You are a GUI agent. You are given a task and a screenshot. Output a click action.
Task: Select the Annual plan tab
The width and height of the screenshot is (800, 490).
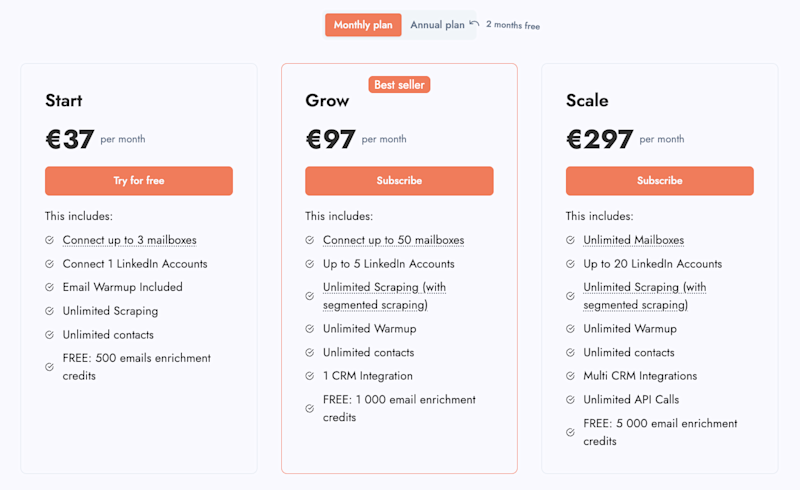437,25
